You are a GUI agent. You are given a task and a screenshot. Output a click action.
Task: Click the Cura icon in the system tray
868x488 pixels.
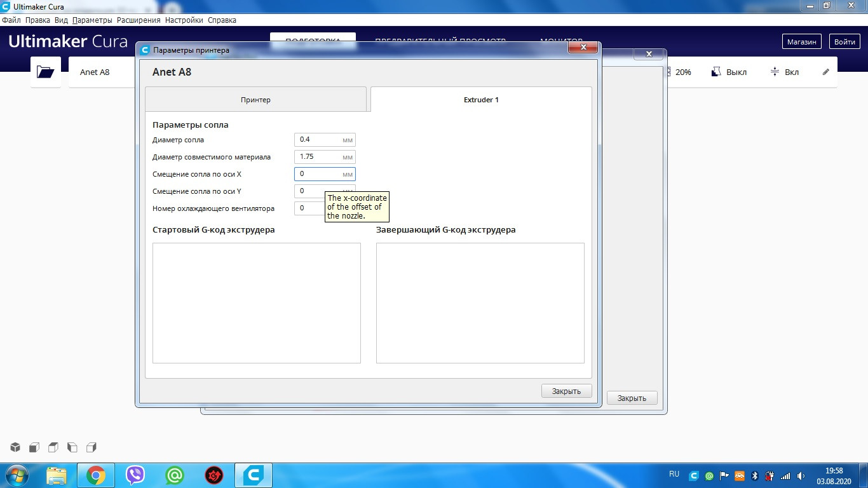tap(695, 475)
